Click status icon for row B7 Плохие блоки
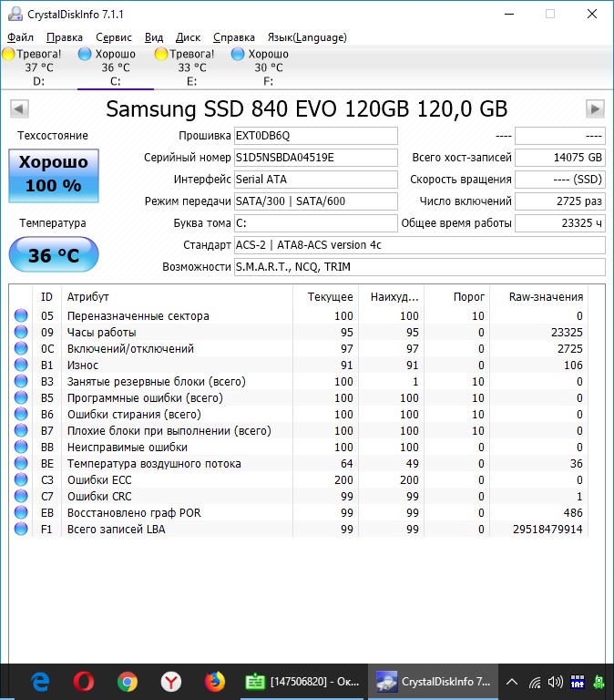This screenshot has height=700, width=614. [x=21, y=430]
